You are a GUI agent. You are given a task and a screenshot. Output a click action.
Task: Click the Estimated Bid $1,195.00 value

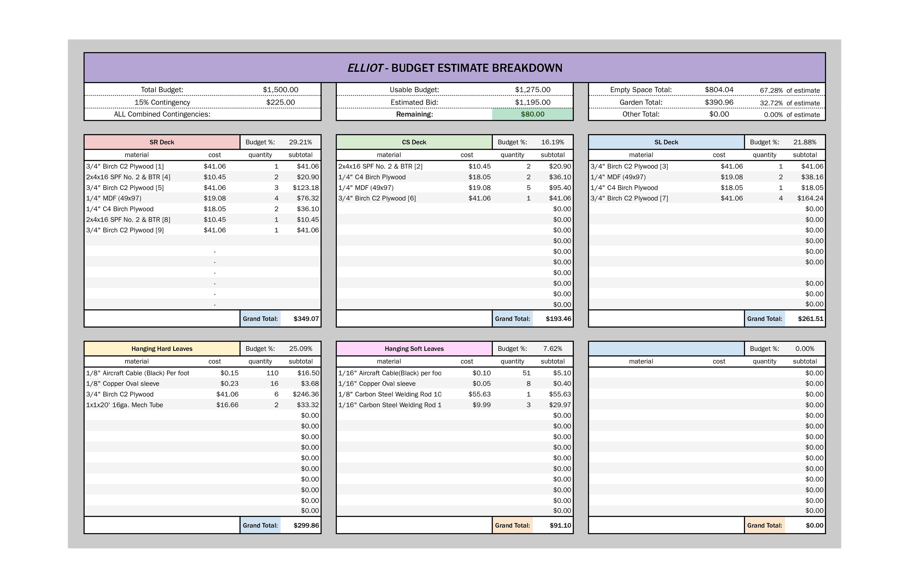click(532, 102)
